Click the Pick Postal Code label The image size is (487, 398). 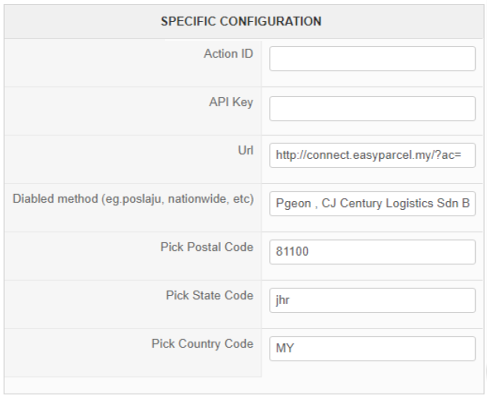click(x=207, y=247)
